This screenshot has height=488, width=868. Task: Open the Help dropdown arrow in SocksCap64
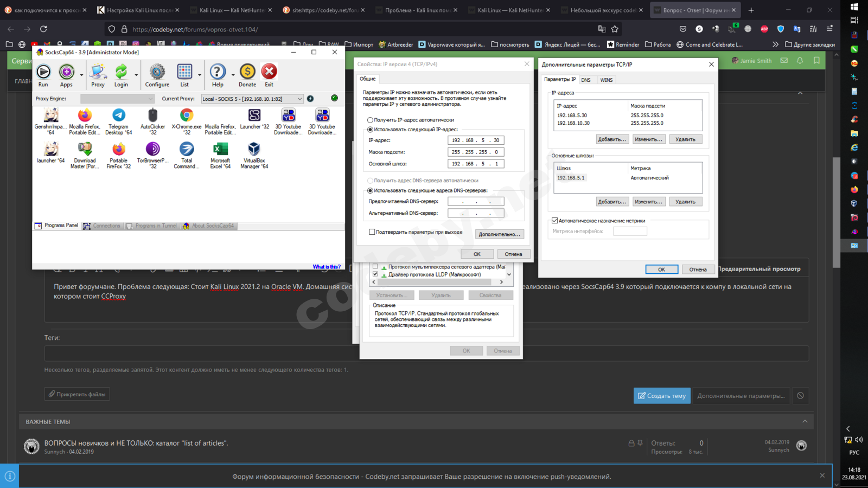[233, 75]
